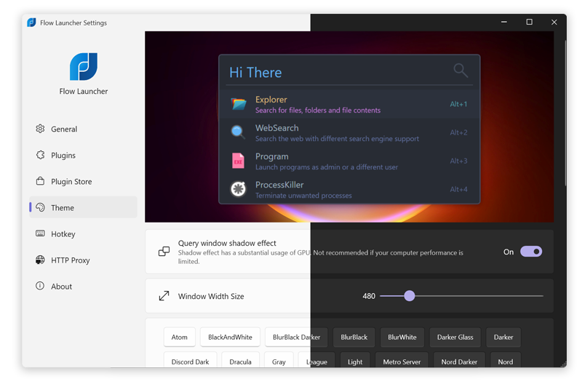Viewport: 582px width, 392px height.
Task: Click the Theme palette icon
Action: tap(40, 207)
